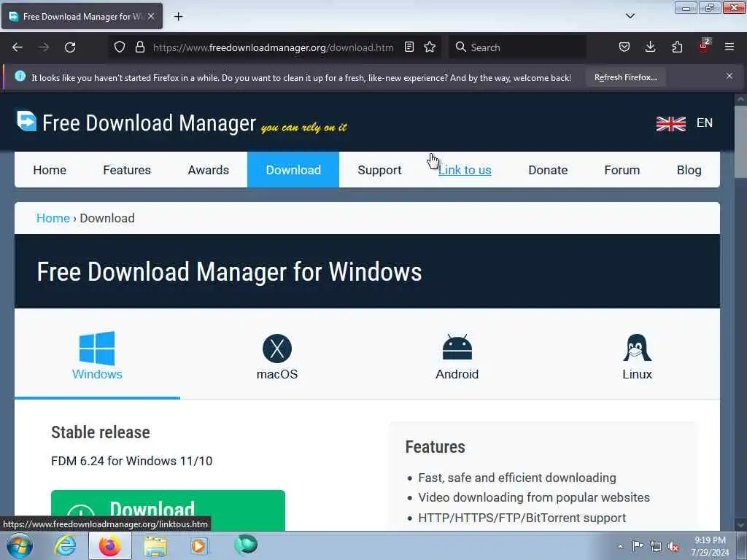
Task: Dismiss the Firefox refresh notification bar
Action: click(x=729, y=76)
